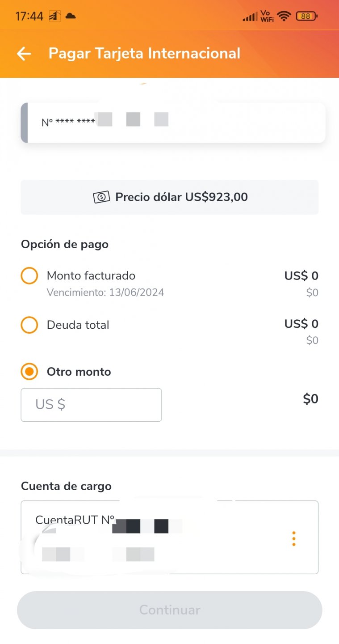
Task: Tap the cloud notification icon
Action: [x=71, y=16]
